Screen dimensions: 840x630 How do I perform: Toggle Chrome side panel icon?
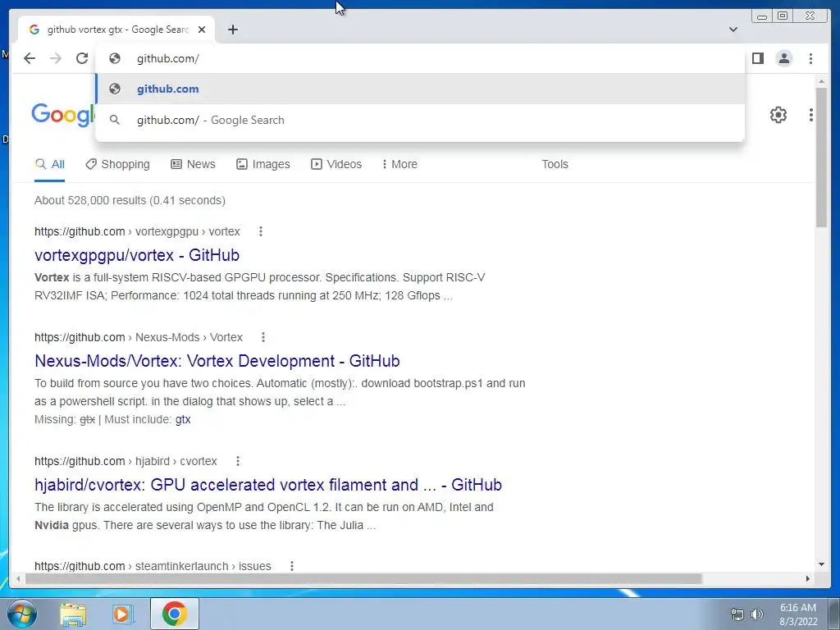(x=757, y=58)
